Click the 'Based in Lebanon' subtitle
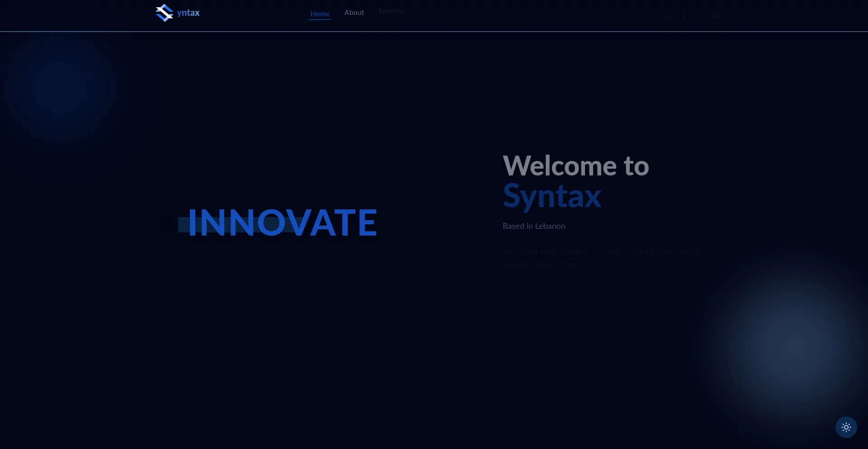 [x=534, y=226]
